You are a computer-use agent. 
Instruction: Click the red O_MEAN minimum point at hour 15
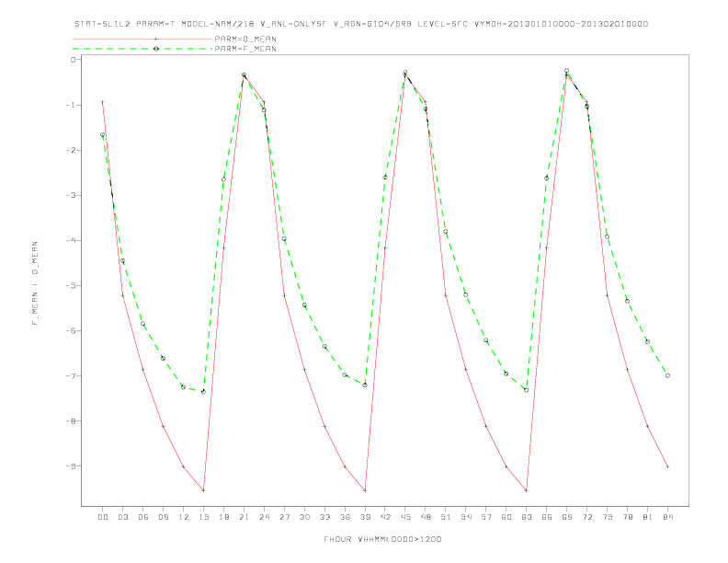pyautogui.click(x=203, y=490)
